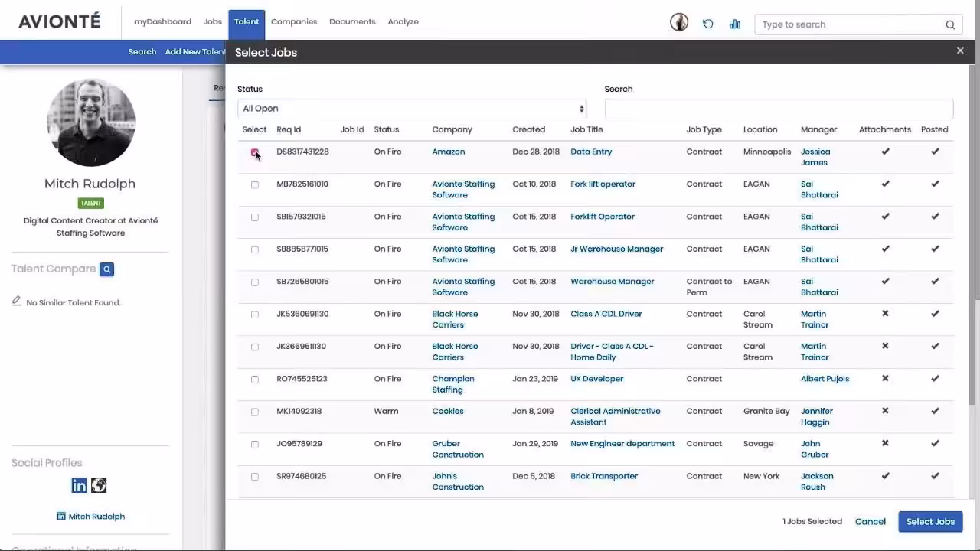The image size is (980, 551).
Task: Click the Cancel link
Action: click(871, 521)
